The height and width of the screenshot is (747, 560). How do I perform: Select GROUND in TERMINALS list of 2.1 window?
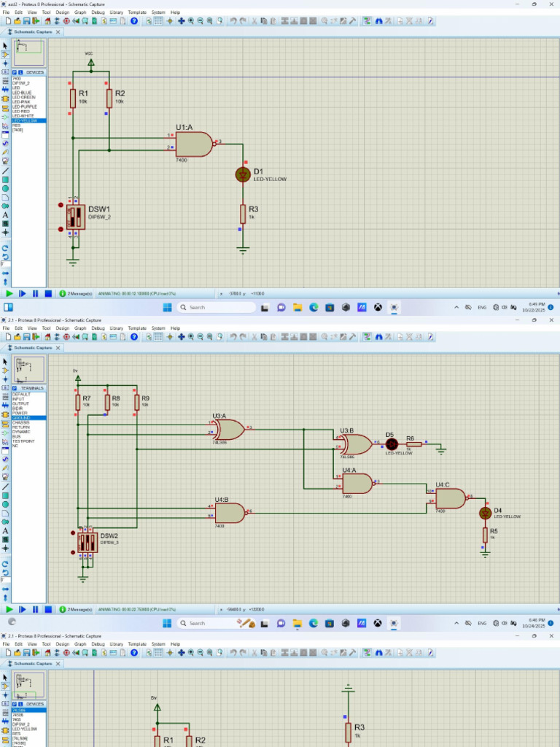coord(28,418)
